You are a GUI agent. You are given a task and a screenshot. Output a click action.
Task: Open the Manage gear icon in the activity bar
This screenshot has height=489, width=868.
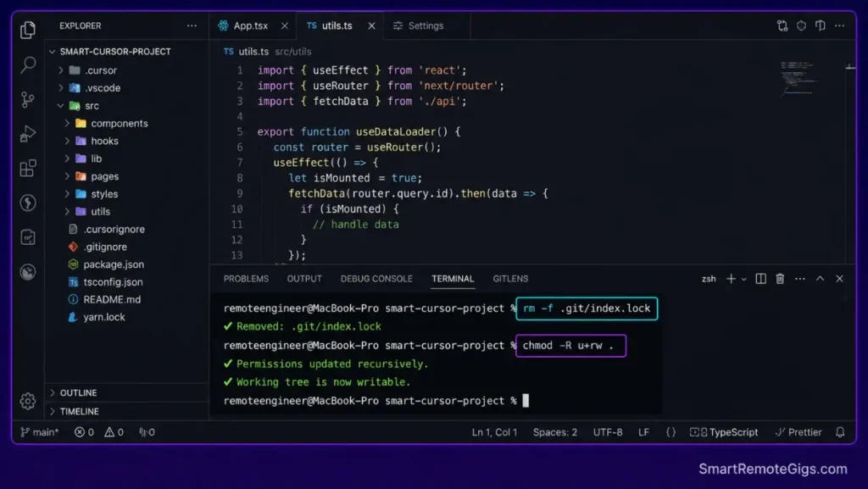coord(28,401)
